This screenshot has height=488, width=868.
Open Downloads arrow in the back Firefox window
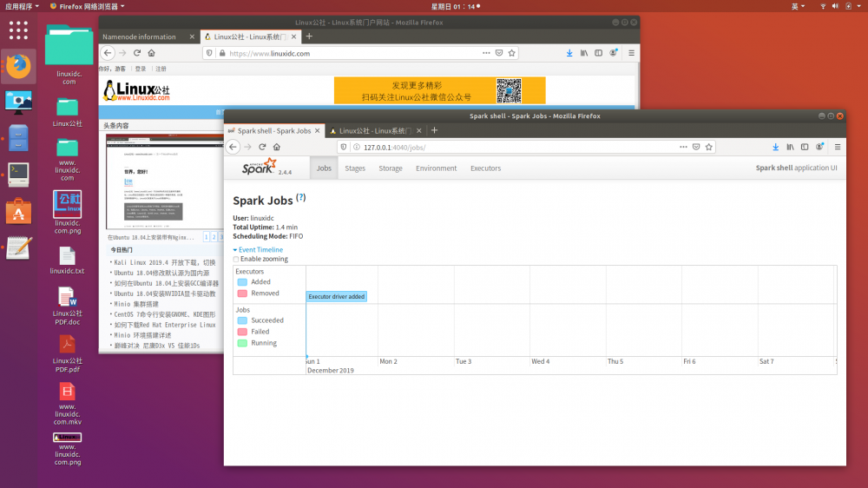[x=569, y=53]
